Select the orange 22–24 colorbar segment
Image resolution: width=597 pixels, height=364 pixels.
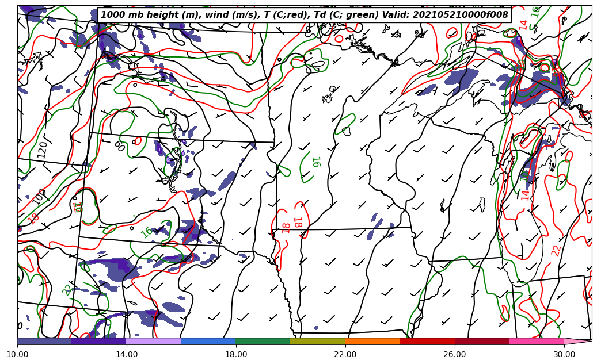372,341
